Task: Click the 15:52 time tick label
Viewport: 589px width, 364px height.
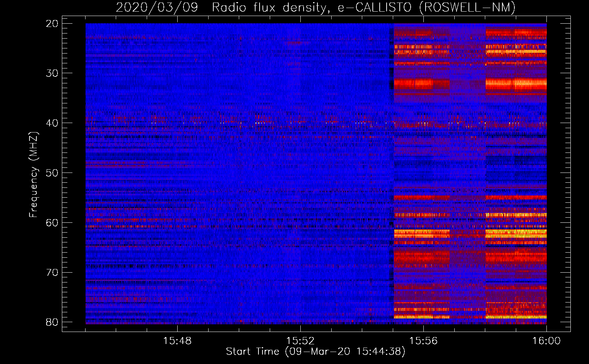Action: [300, 341]
